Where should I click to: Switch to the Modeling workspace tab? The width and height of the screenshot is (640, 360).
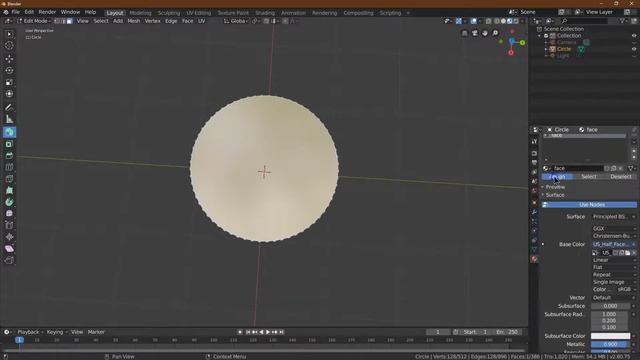(x=140, y=13)
